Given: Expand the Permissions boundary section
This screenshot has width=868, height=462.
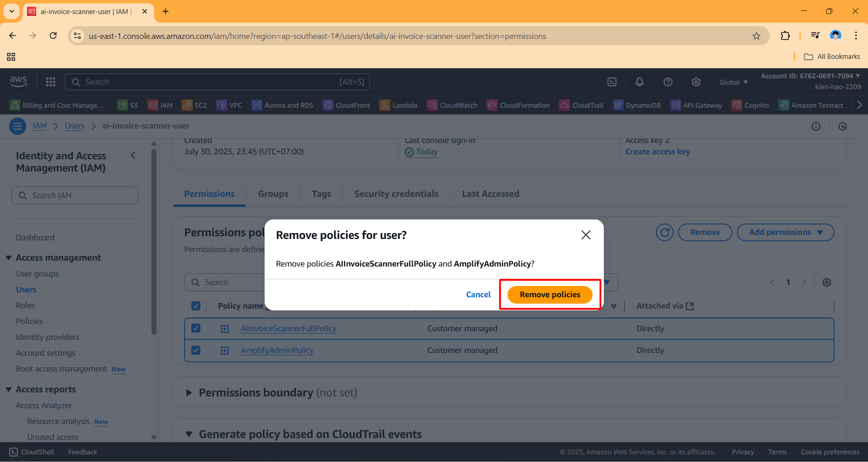Looking at the screenshot, I should pos(189,392).
